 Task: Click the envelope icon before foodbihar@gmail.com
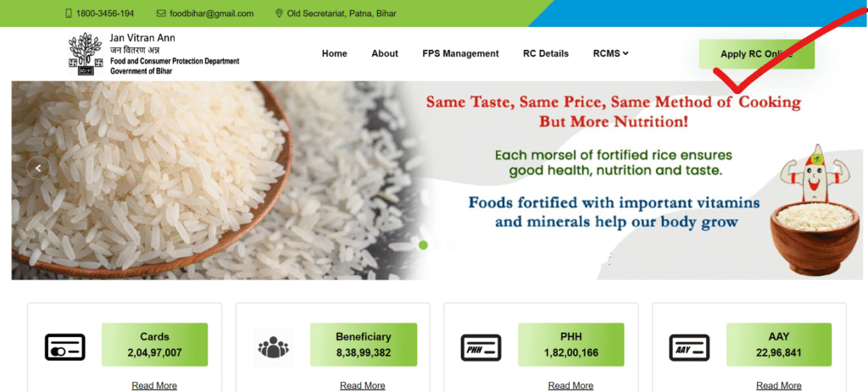coord(161,14)
